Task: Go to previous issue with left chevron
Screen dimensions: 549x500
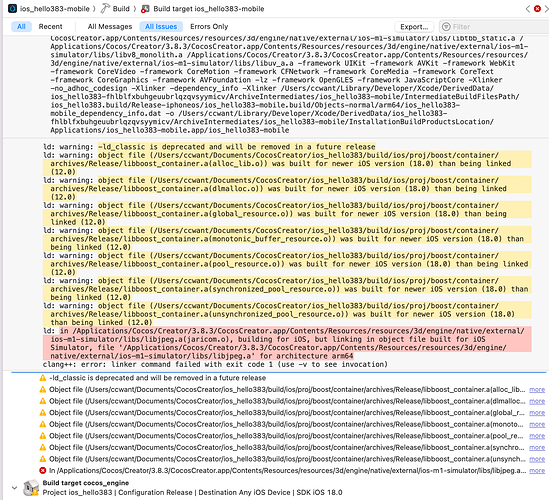Action: pos(528,9)
